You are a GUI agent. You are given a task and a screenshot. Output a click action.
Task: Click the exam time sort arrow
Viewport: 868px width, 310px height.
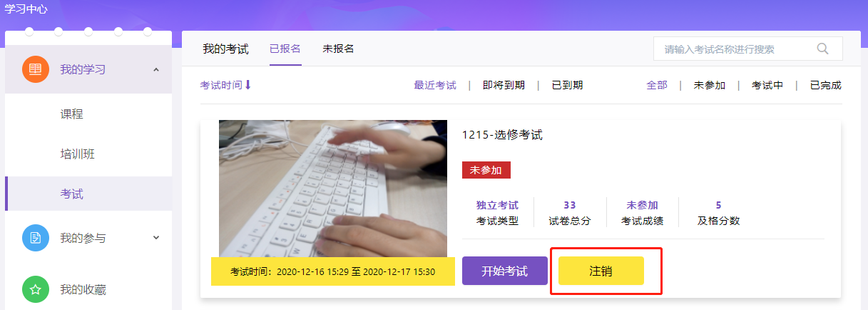248,85
